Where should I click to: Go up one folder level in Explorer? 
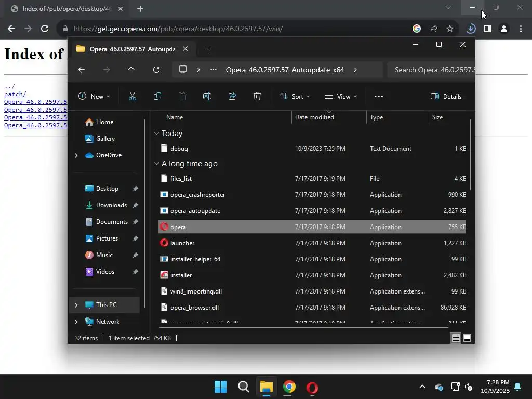coord(131,70)
